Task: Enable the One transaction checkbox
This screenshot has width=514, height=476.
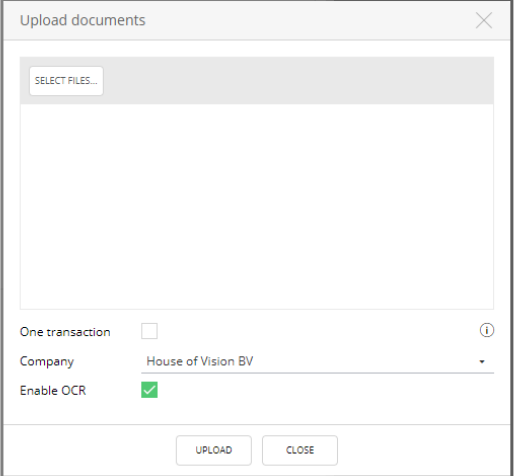Action: (149, 331)
